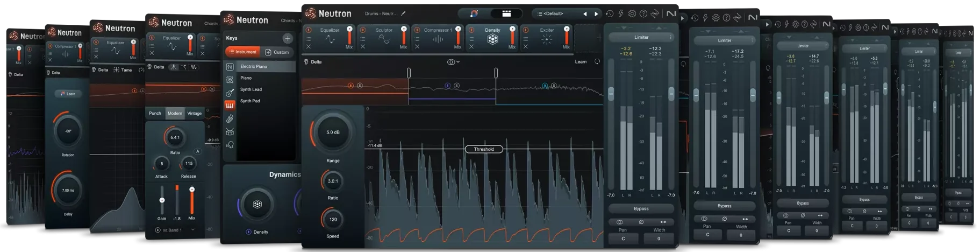Viewport: 980px width, 252px height.
Task: Switch to module view icon in top bar
Action: pos(506,13)
